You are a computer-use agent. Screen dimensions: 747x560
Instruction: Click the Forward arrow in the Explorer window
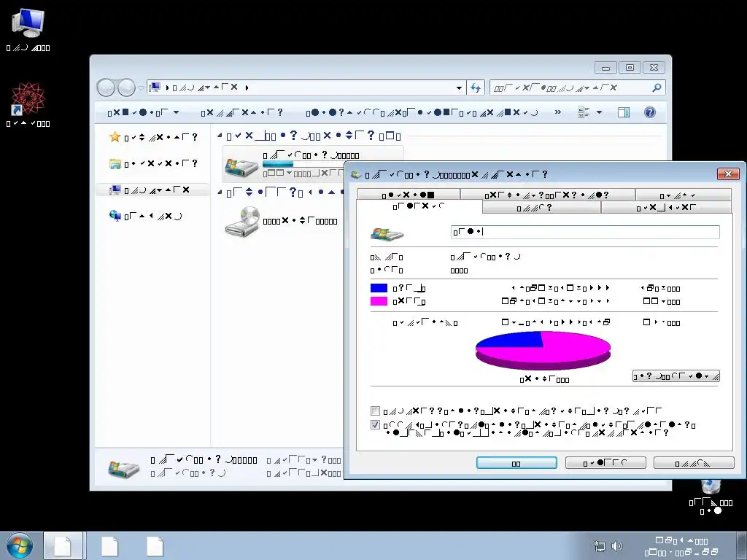[126, 87]
